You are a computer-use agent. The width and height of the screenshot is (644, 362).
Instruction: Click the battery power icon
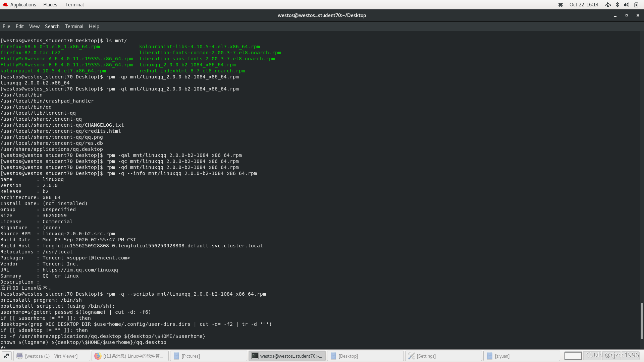(636, 5)
